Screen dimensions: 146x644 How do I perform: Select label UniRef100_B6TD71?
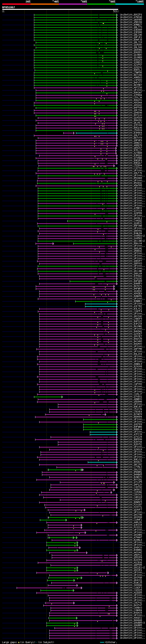[x=131, y=286]
